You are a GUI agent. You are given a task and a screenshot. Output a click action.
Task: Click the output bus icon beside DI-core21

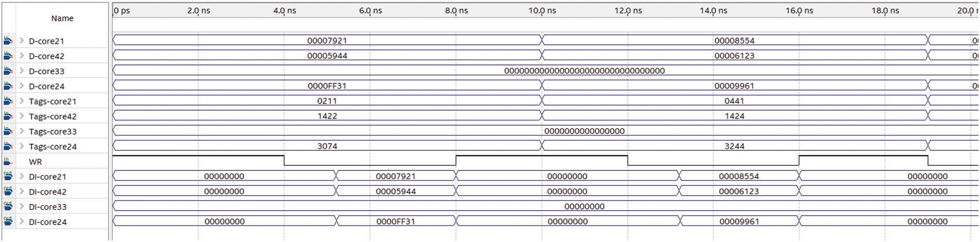[8, 177]
